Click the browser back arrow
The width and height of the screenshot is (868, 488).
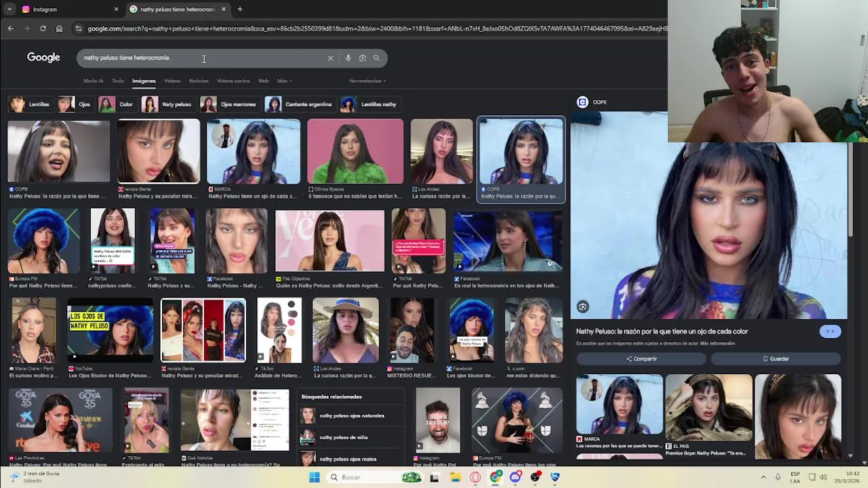(x=10, y=28)
